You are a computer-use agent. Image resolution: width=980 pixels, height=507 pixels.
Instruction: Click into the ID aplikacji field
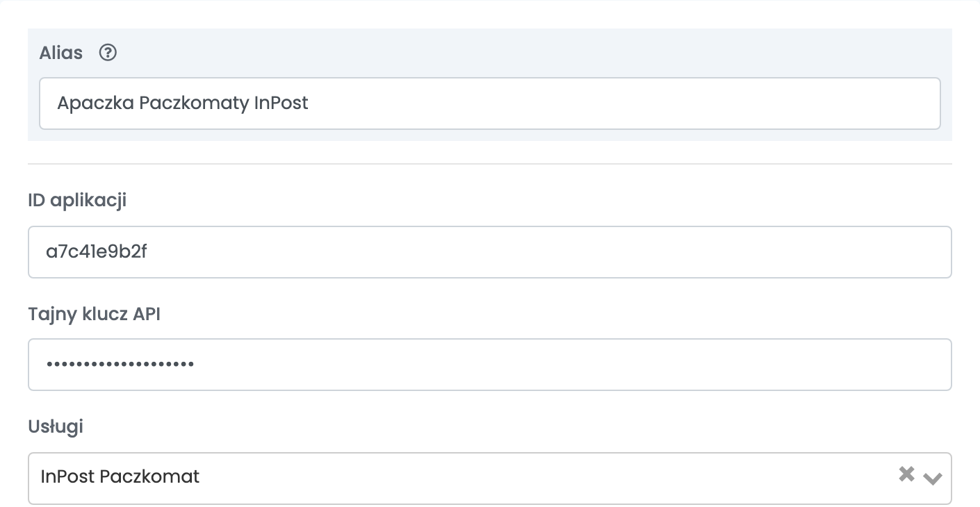pyautogui.click(x=490, y=252)
